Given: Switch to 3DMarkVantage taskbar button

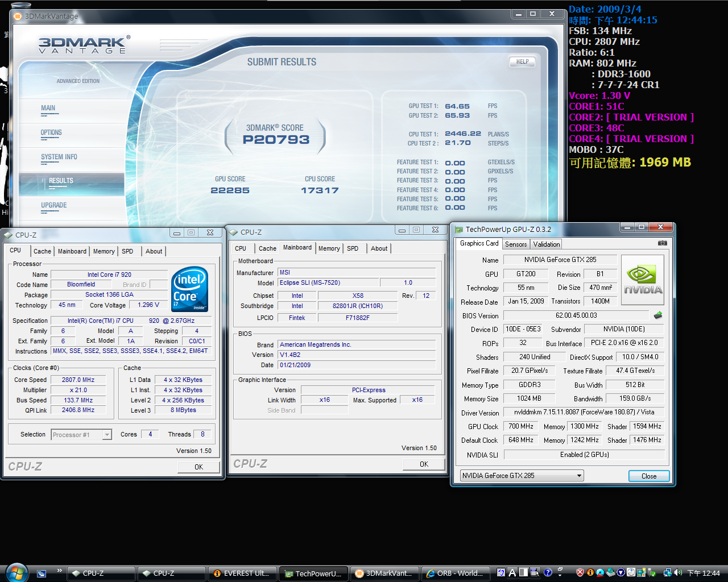Looking at the screenshot, I should click(384, 573).
